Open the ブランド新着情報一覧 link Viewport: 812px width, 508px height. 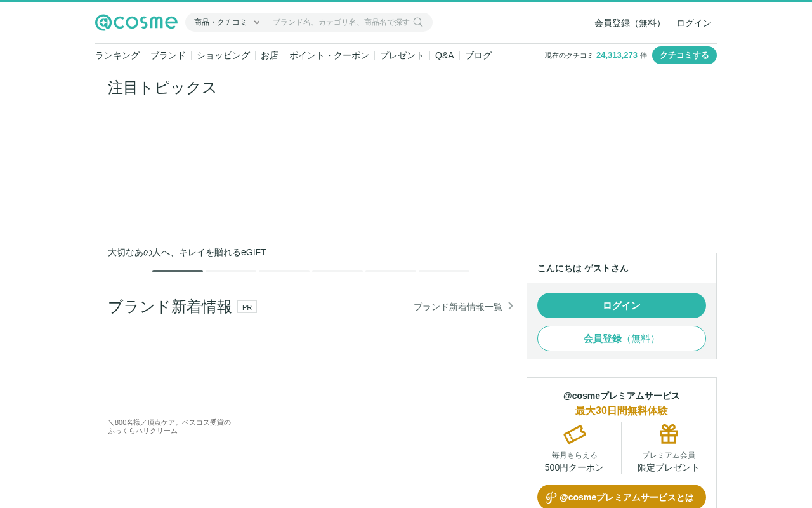click(x=458, y=307)
